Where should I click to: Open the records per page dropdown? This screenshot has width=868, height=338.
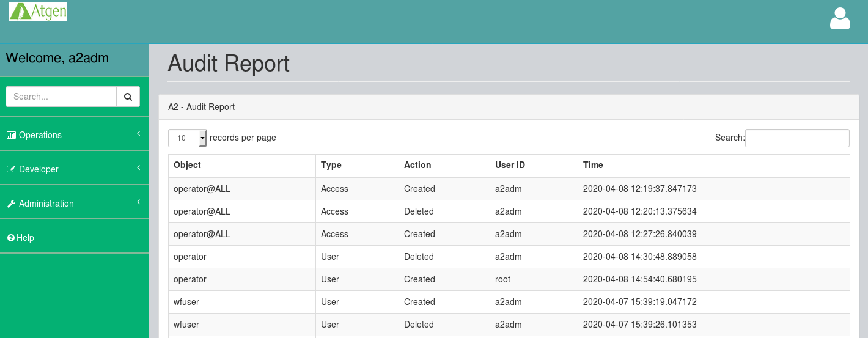[188, 138]
